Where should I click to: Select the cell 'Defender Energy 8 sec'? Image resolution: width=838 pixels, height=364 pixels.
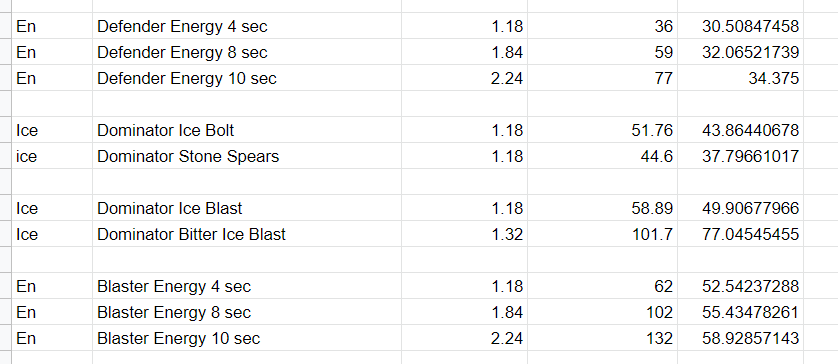(x=247, y=52)
